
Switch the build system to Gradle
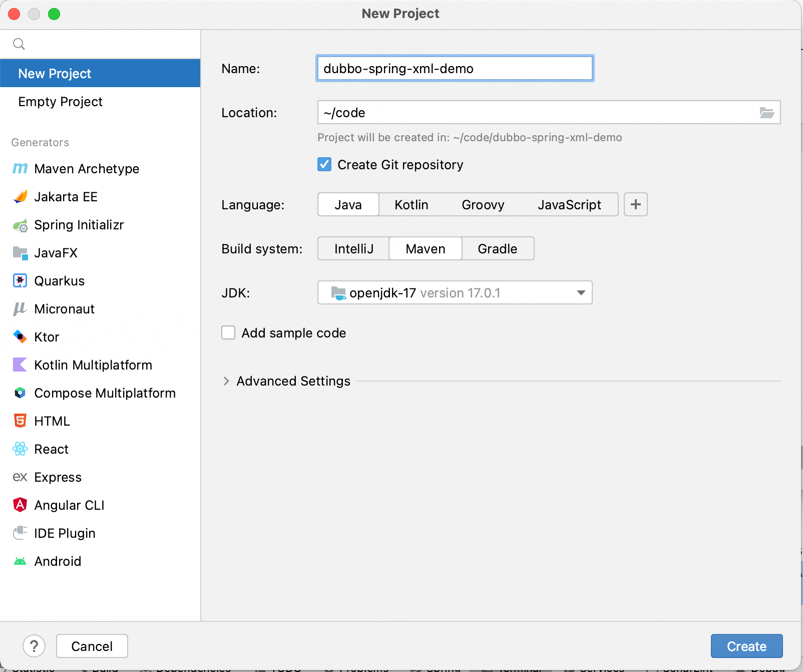click(x=497, y=249)
